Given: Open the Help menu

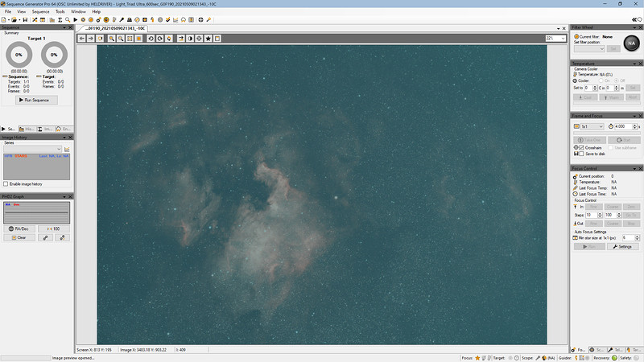Looking at the screenshot, I should coord(96,11).
